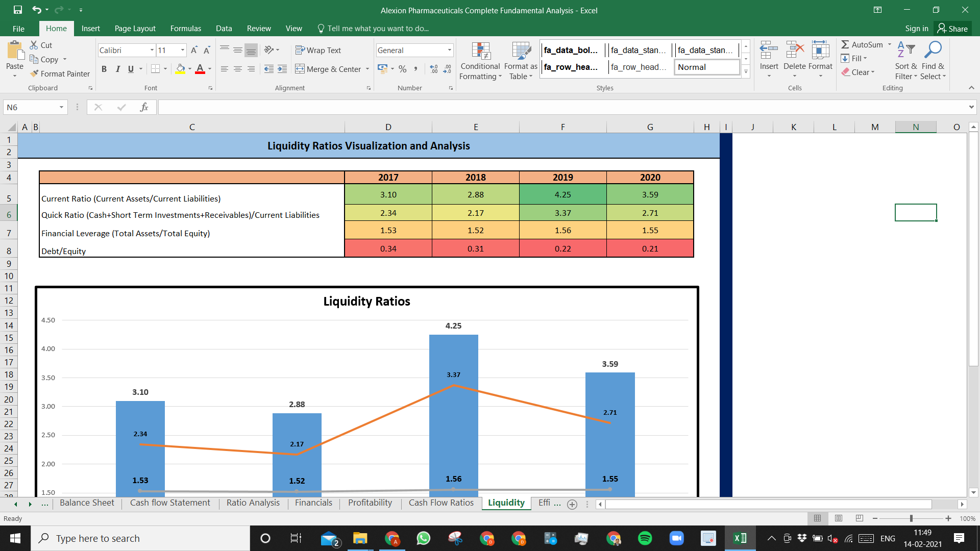
Task: Expand the formula bar
Action: pos(971,107)
